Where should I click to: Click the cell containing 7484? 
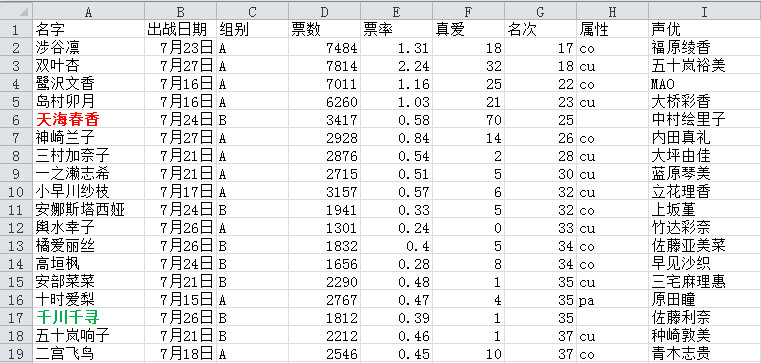point(325,48)
